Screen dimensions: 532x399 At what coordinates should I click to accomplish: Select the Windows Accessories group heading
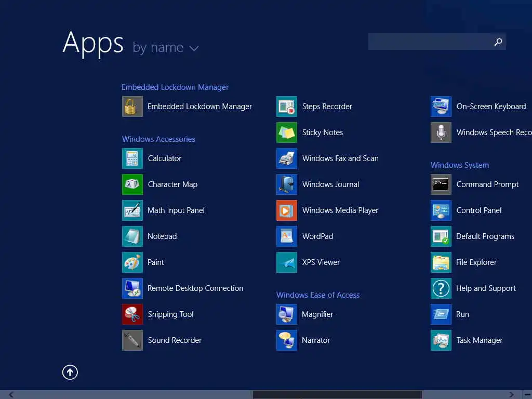coord(158,139)
